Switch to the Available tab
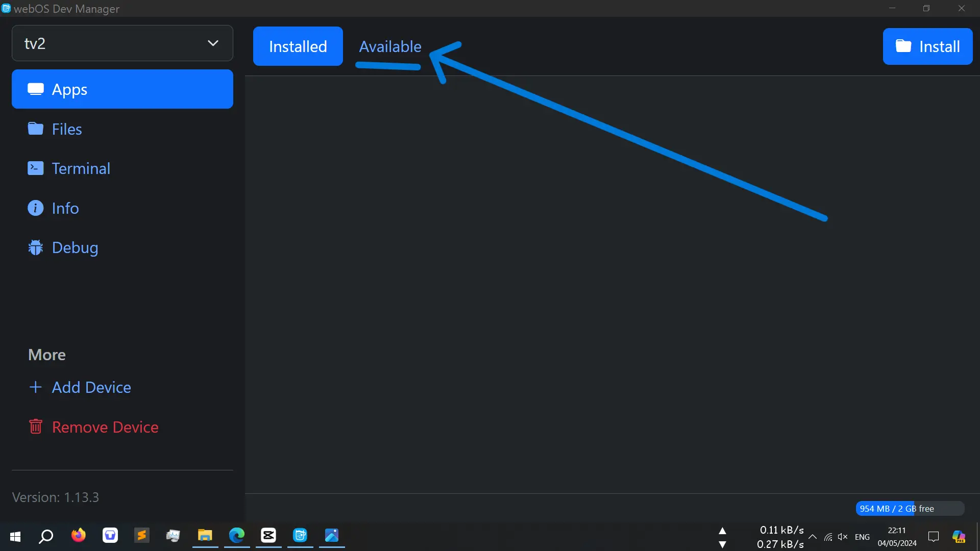Image resolution: width=980 pixels, height=551 pixels. 390,46
